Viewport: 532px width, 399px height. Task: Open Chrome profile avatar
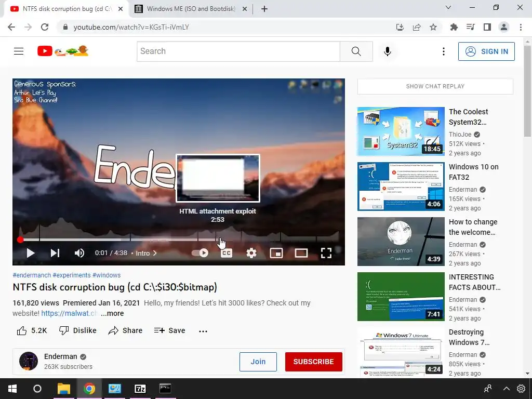504,27
